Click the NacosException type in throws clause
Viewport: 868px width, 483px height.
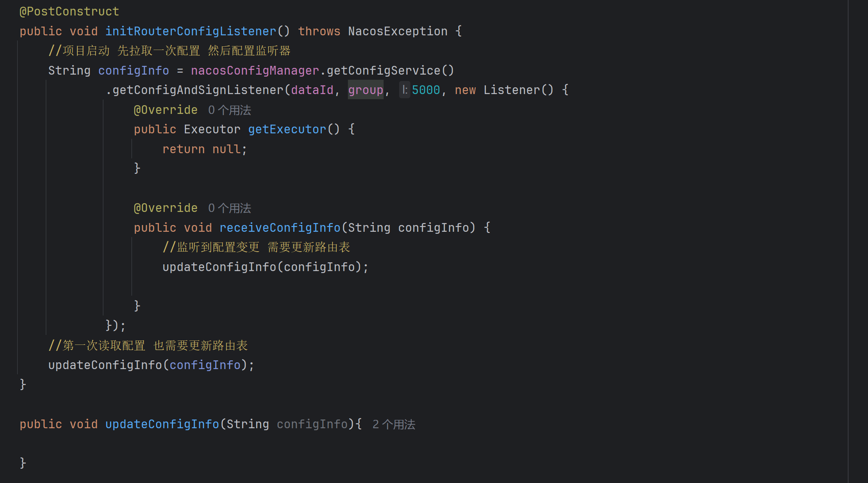click(398, 31)
